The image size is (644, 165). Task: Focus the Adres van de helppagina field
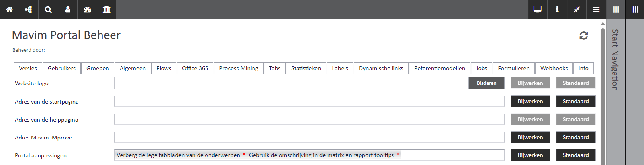point(309,119)
